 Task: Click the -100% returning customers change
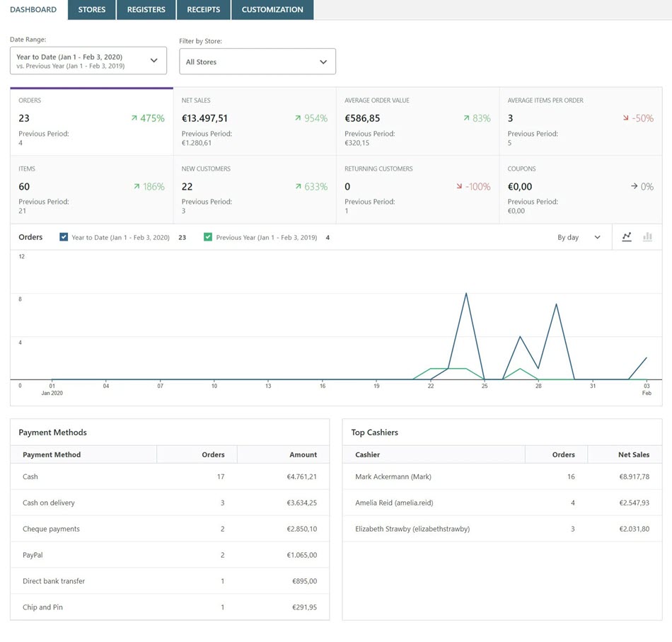478,187
